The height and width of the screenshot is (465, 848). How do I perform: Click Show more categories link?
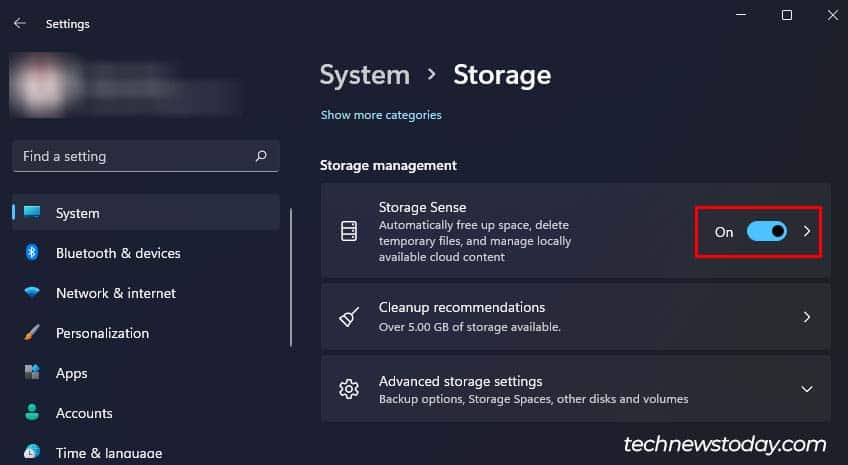click(381, 115)
